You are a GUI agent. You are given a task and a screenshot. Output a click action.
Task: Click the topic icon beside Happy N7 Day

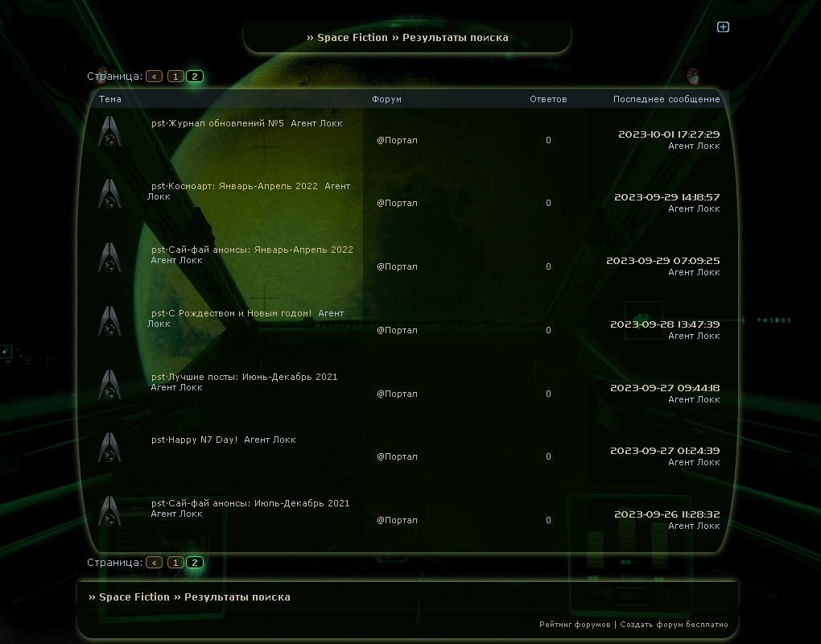tap(109, 447)
